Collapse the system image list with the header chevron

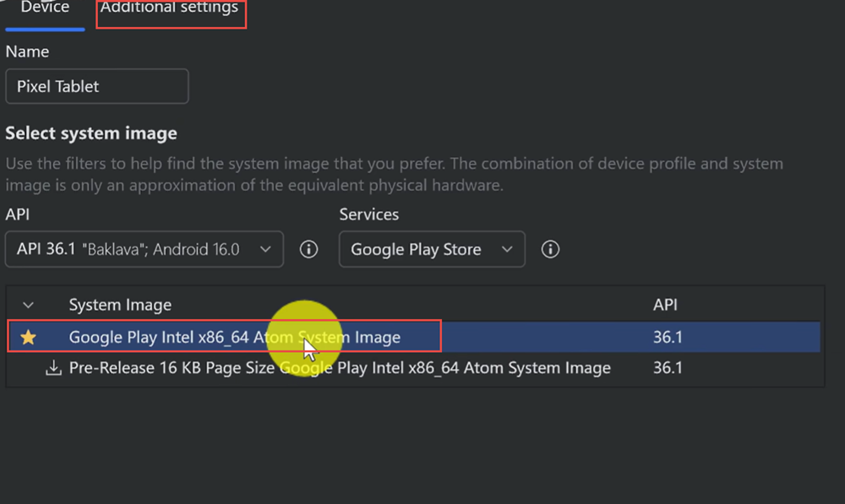[x=29, y=305]
